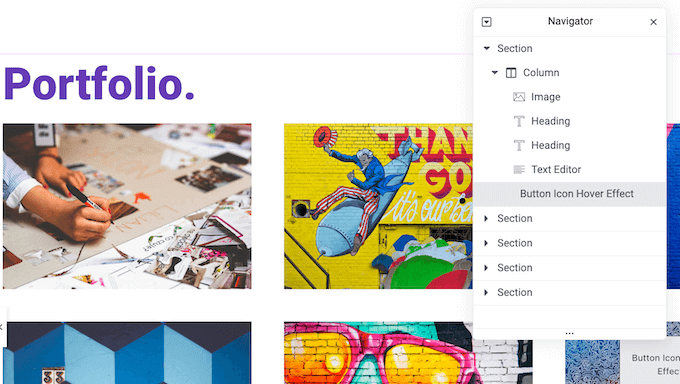
Task: Expand the fourth Section in Navigator
Action: click(x=486, y=268)
